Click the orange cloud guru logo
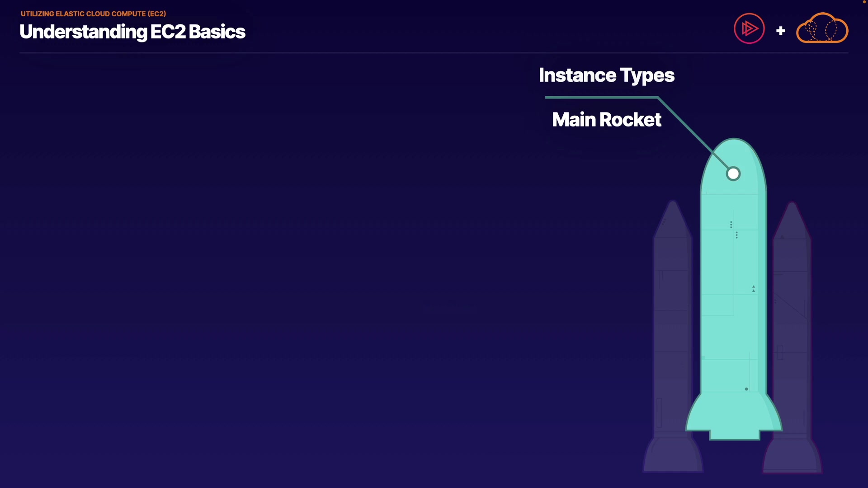This screenshot has height=488, width=868. pos(822,28)
